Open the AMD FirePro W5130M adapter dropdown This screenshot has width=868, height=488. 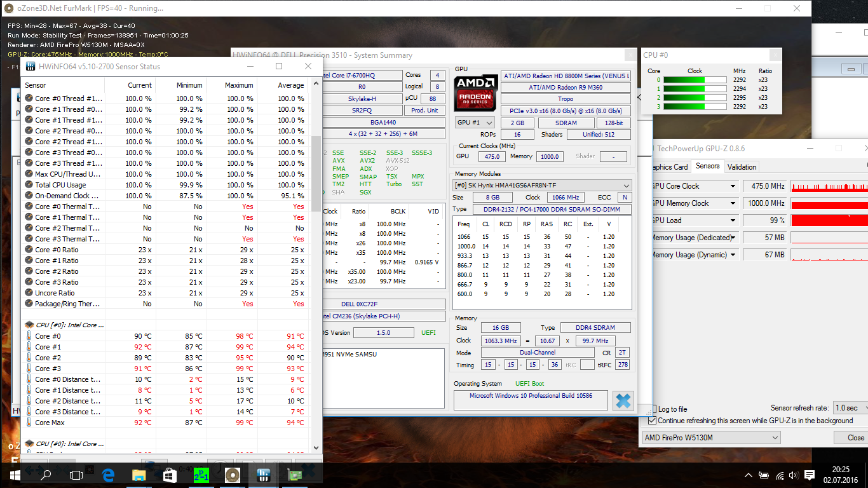[x=711, y=438]
